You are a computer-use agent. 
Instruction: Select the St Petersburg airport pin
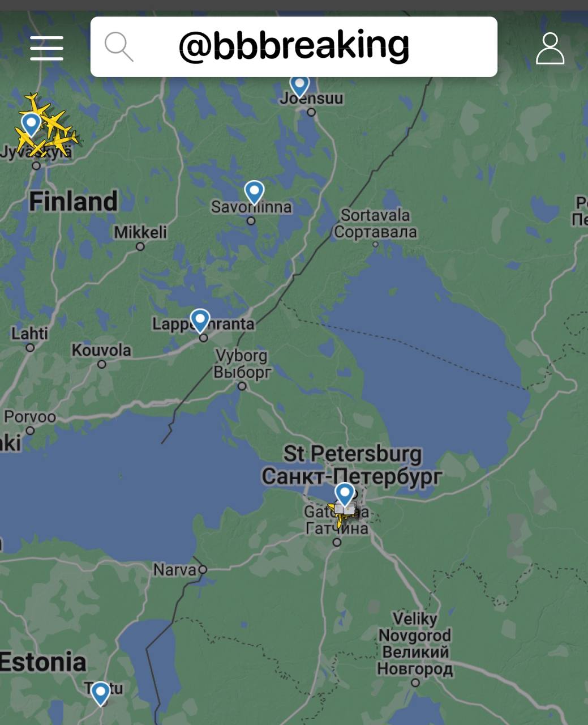(345, 494)
